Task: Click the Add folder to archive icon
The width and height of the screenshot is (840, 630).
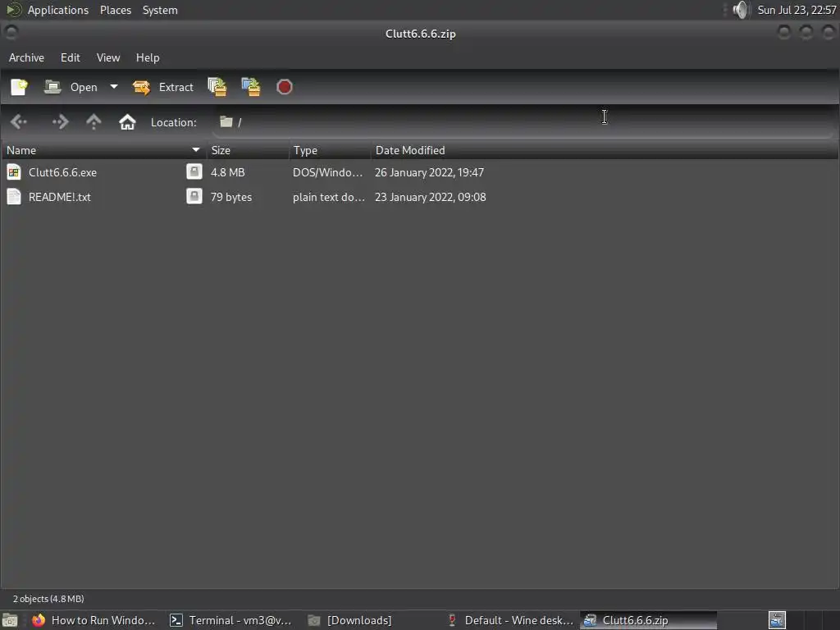Action: pos(251,87)
